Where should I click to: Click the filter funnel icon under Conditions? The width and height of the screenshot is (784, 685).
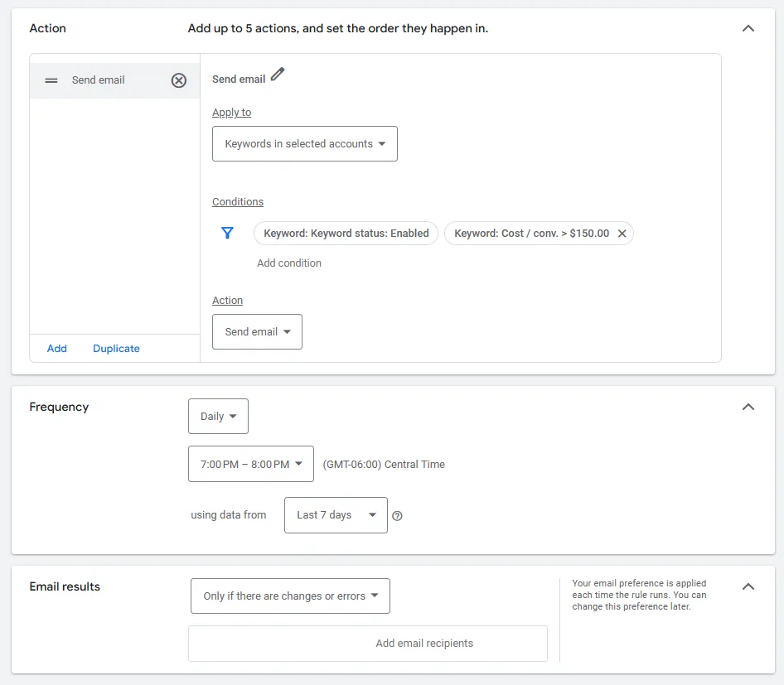[x=227, y=233]
